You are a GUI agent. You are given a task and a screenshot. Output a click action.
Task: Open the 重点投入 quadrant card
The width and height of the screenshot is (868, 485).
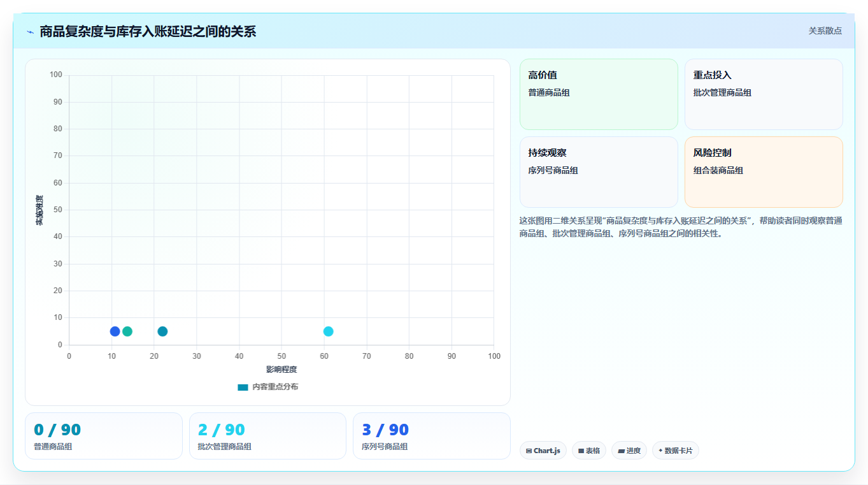click(764, 94)
